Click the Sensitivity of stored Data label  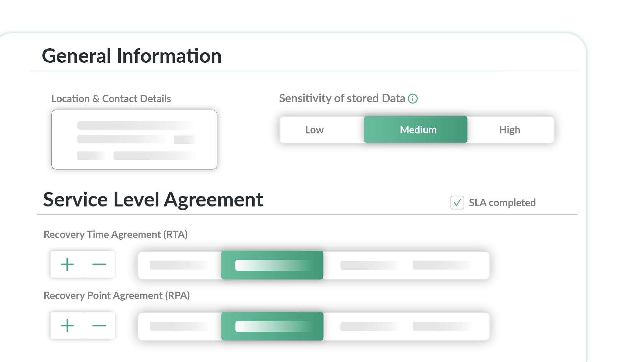click(x=342, y=98)
